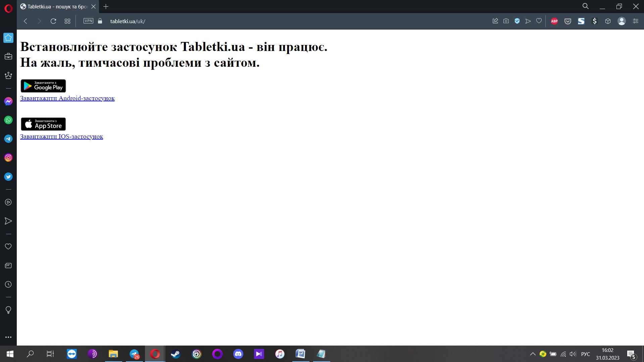The image size is (644, 362).
Task: Follow the Завантажити IOS-застосунок link
Action: point(61,137)
